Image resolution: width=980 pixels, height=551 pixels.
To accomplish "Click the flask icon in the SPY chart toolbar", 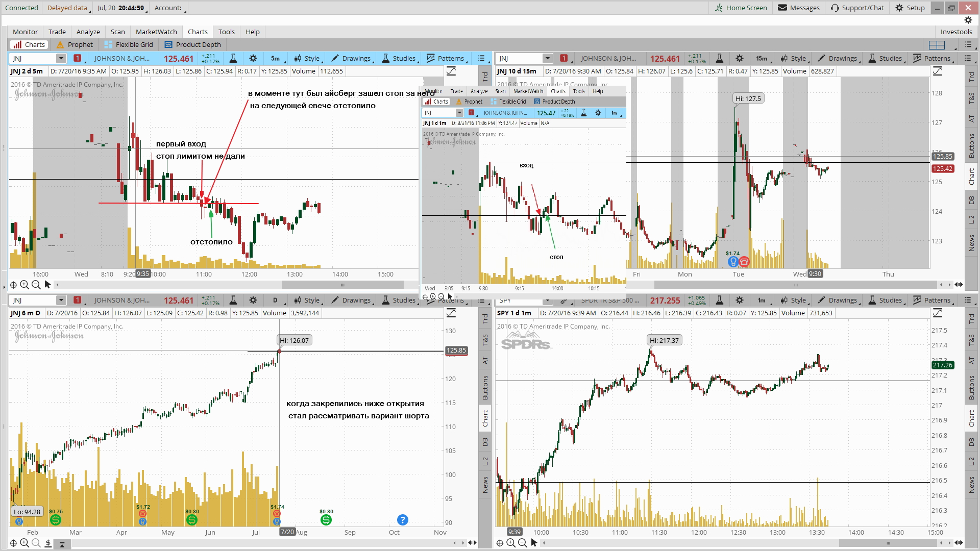I will click(719, 300).
